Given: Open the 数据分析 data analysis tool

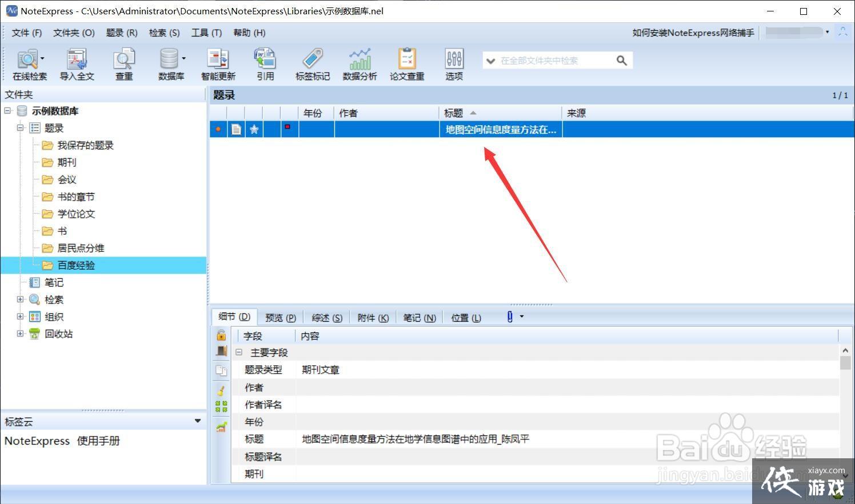Looking at the screenshot, I should (x=359, y=64).
